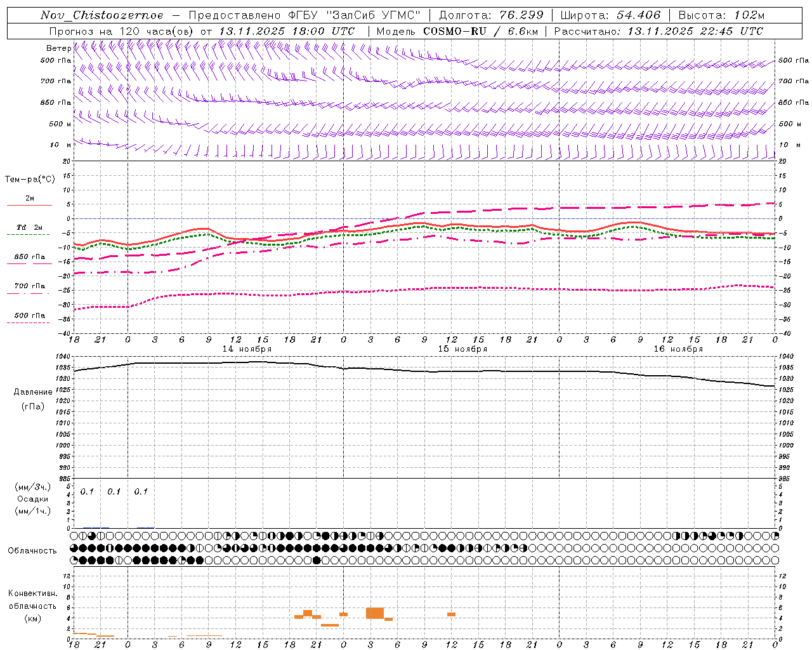Click the "Тем-ра(°C)" axis title

click(x=30, y=180)
